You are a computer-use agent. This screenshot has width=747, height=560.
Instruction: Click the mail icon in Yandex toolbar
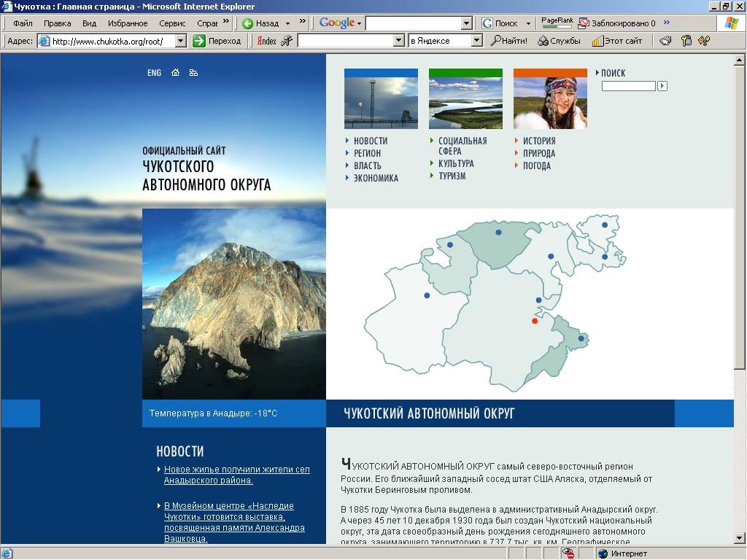665,41
